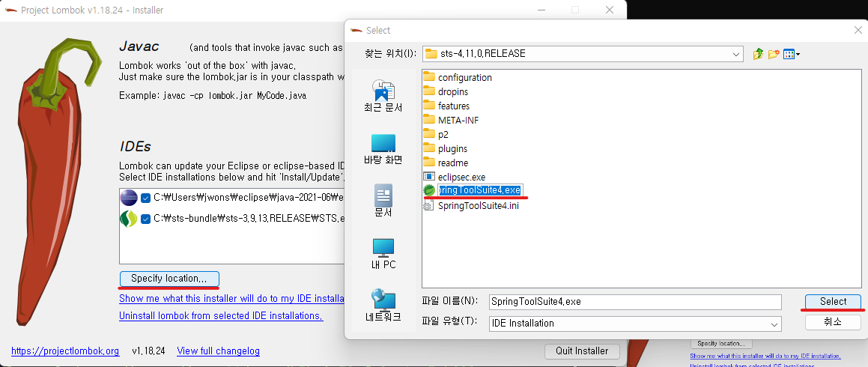The image size is (868, 367).
Task: Click the Cancel (취소) button
Action: coord(833,322)
